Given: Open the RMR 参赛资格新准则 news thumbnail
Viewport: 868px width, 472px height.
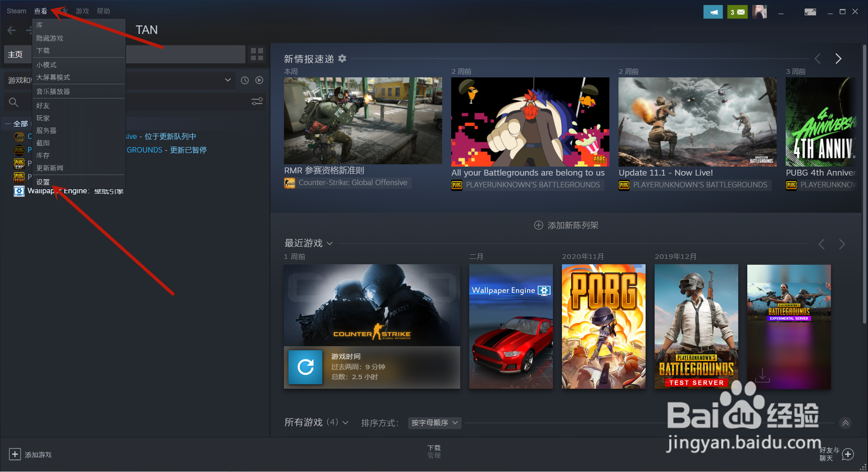Looking at the screenshot, I should point(363,120).
